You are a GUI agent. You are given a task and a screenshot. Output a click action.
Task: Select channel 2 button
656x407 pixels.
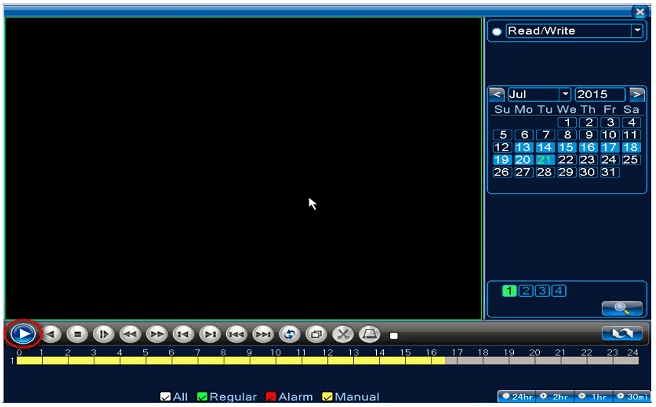pyautogui.click(x=525, y=291)
